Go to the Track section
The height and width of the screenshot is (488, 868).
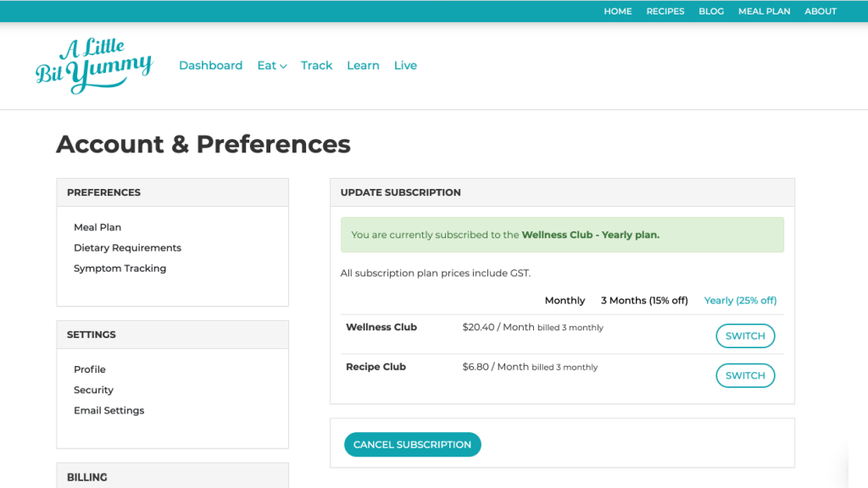coord(316,65)
